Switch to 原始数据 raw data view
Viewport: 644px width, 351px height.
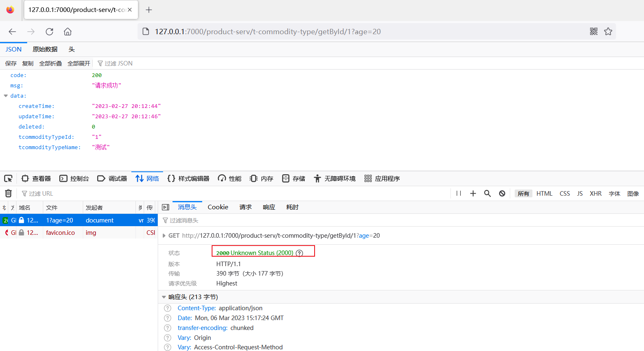(45, 49)
